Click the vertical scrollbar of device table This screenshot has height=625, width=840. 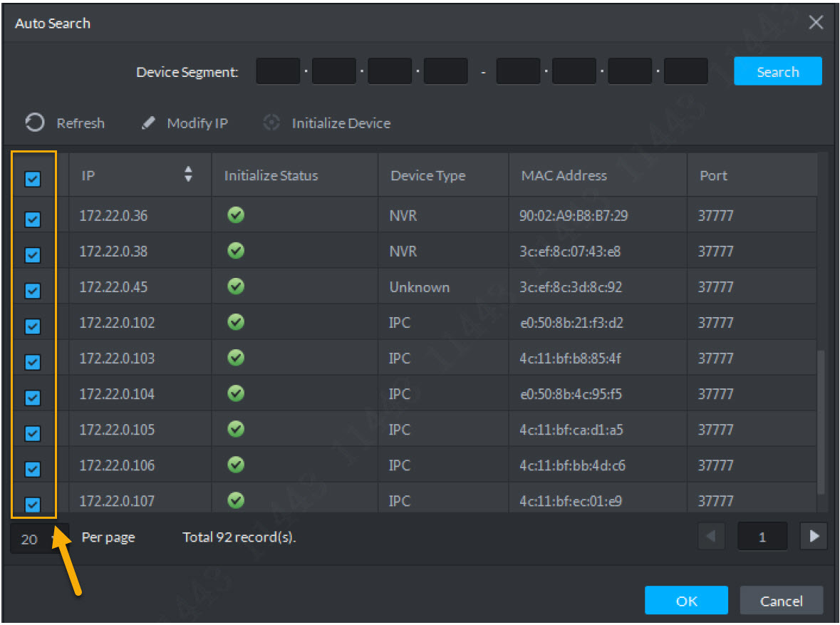click(821, 422)
